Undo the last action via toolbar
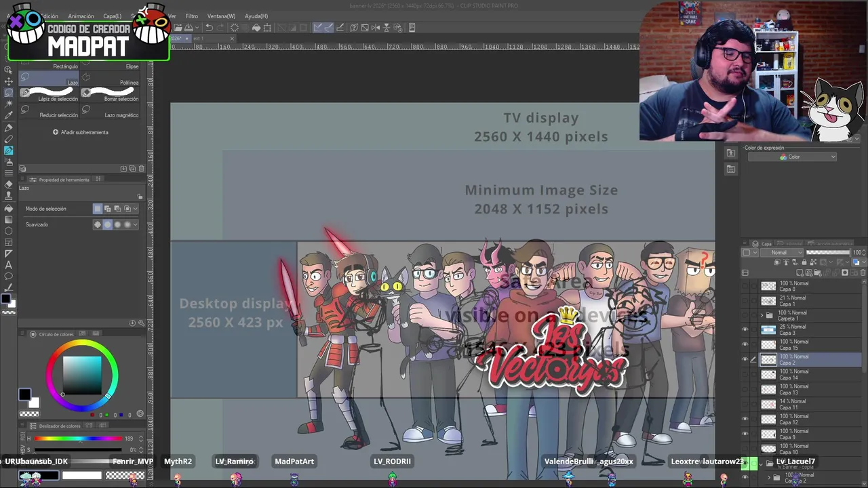 pyautogui.click(x=210, y=28)
